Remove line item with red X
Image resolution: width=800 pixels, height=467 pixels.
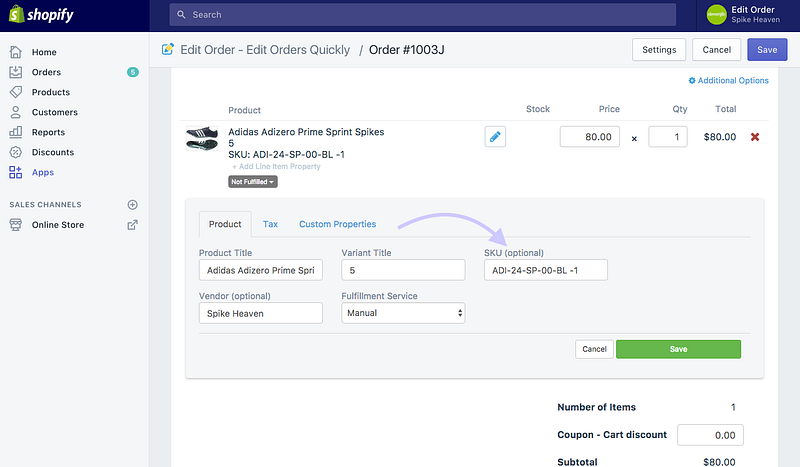point(755,137)
